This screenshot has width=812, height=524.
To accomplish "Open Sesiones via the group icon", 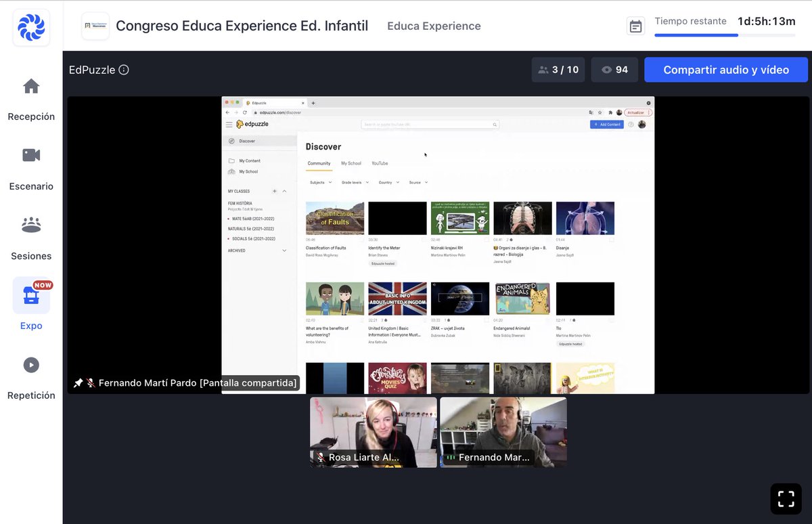I will (x=31, y=225).
